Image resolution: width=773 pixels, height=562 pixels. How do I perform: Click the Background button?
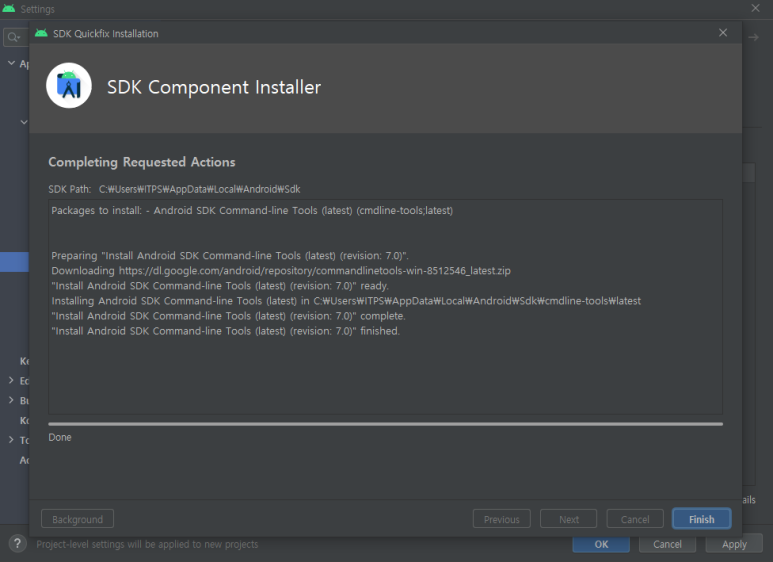click(x=77, y=519)
